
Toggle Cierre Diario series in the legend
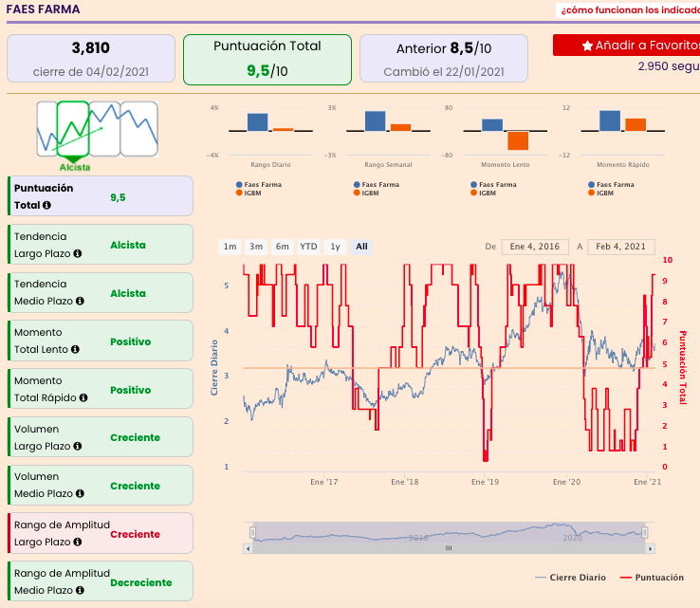pyautogui.click(x=571, y=578)
